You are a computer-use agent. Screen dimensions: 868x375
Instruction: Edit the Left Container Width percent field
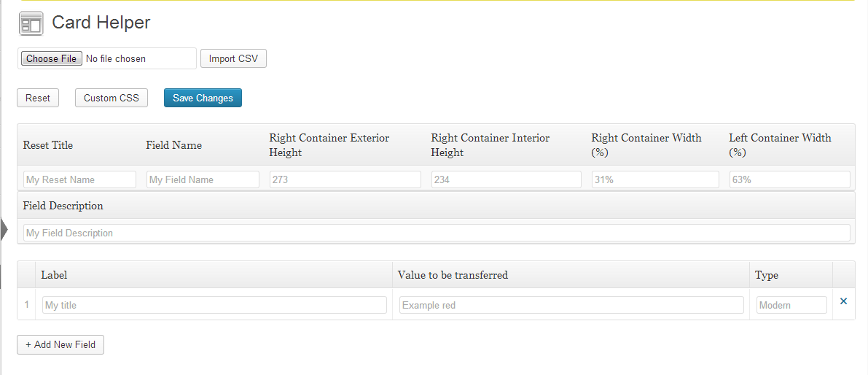point(790,179)
